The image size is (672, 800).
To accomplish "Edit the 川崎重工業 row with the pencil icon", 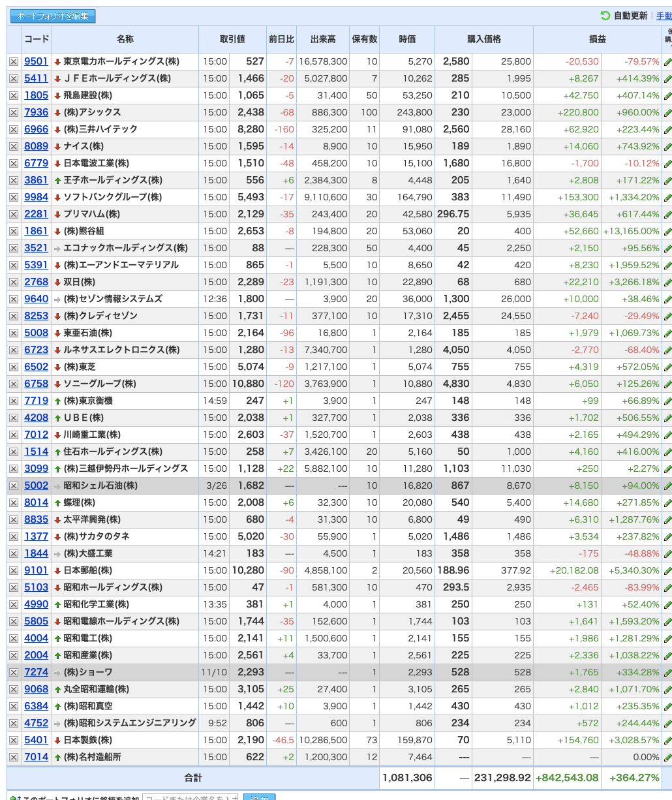I will (667, 435).
